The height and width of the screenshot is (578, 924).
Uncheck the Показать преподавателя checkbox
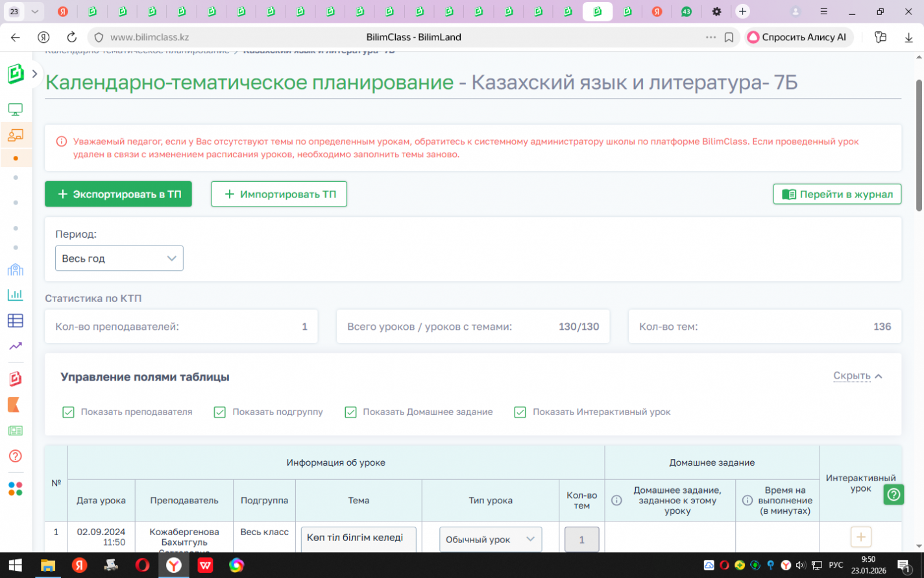(68, 412)
